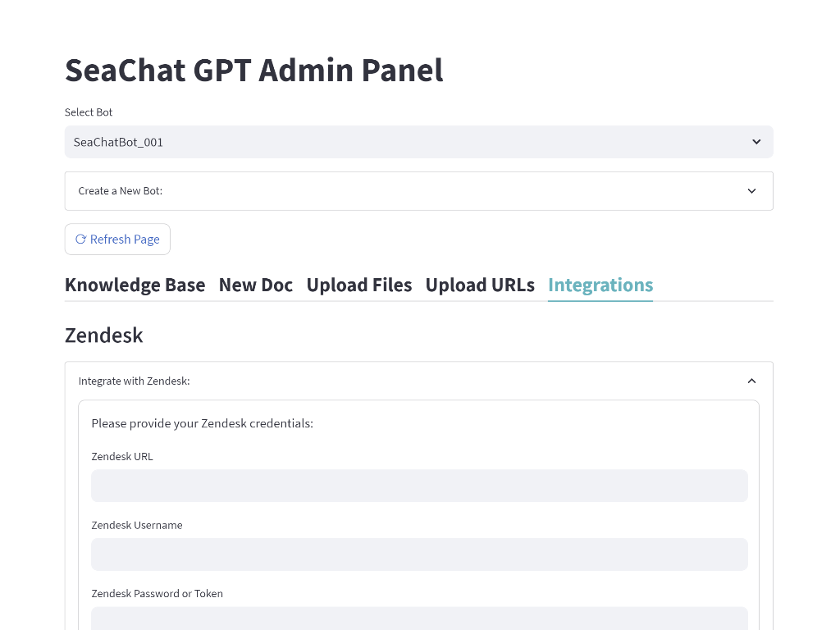The image size is (840, 630).
Task: Select the Upload URLs tab
Action: 479,285
